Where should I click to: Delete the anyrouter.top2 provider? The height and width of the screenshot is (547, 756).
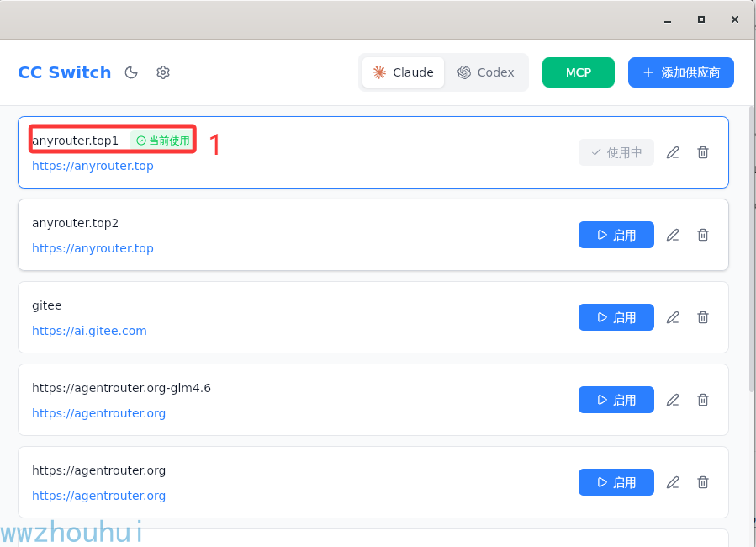click(x=703, y=235)
